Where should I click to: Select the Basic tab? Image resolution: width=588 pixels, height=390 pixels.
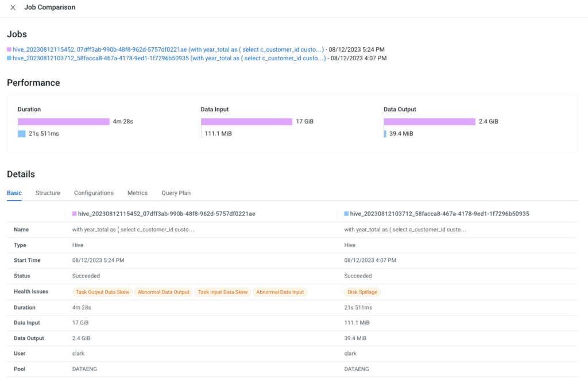point(14,193)
